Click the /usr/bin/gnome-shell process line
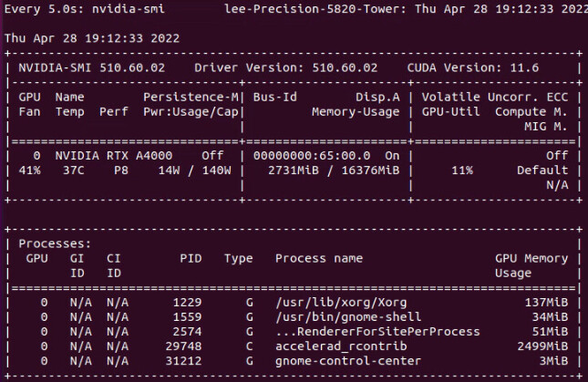The image size is (588, 382). pos(348,317)
